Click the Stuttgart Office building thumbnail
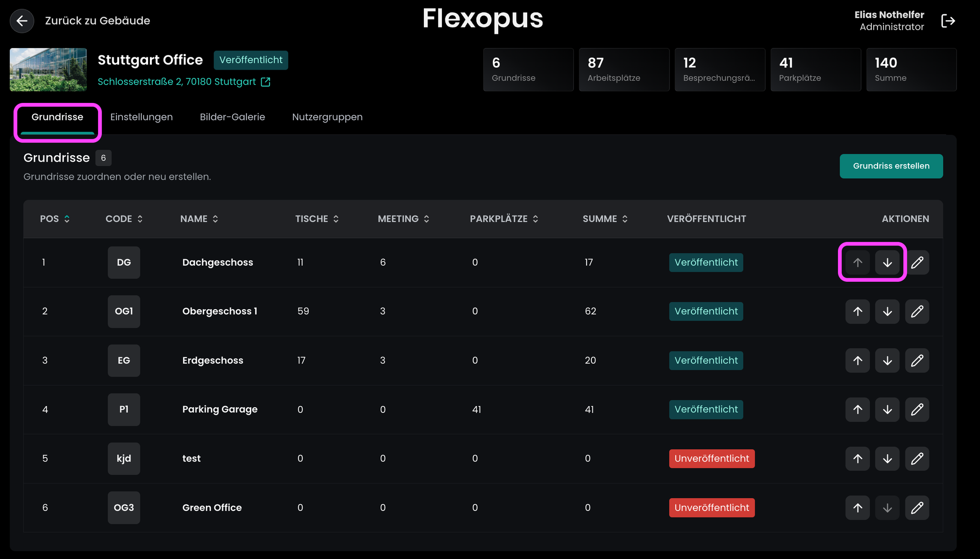This screenshot has width=980, height=559. (48, 70)
